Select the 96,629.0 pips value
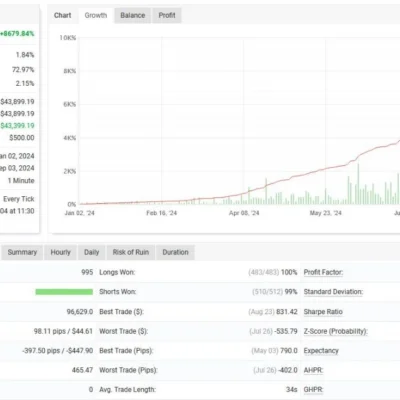 pyautogui.click(x=80, y=312)
